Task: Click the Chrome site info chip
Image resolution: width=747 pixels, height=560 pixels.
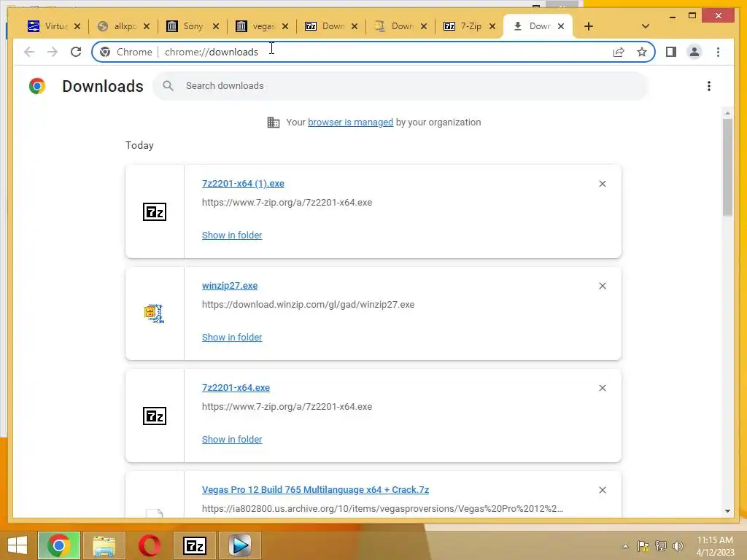Action: tap(126, 52)
